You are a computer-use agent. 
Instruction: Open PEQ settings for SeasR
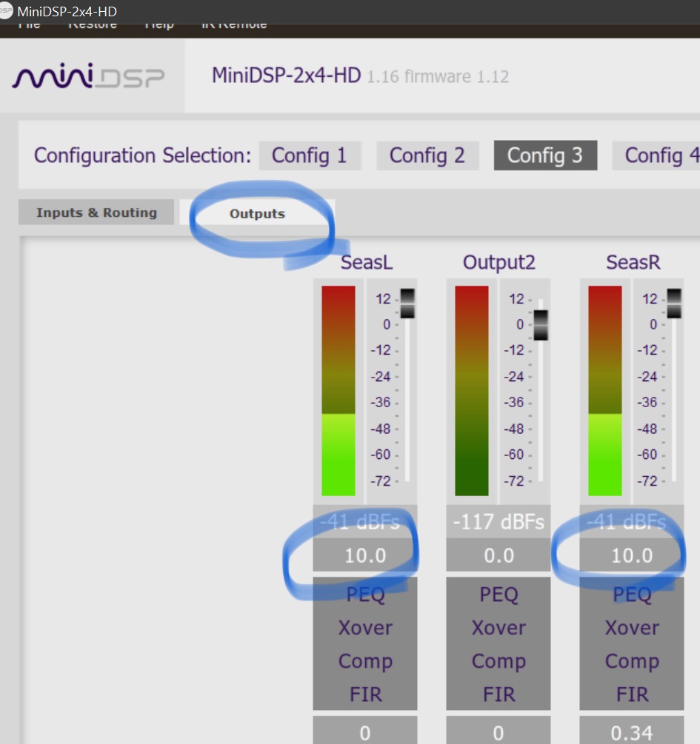pyautogui.click(x=632, y=594)
